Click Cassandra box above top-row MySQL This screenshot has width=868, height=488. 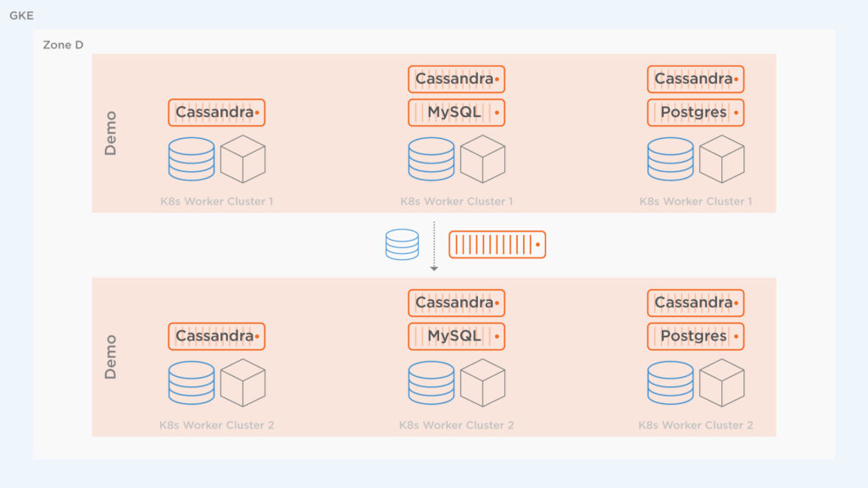click(x=456, y=80)
